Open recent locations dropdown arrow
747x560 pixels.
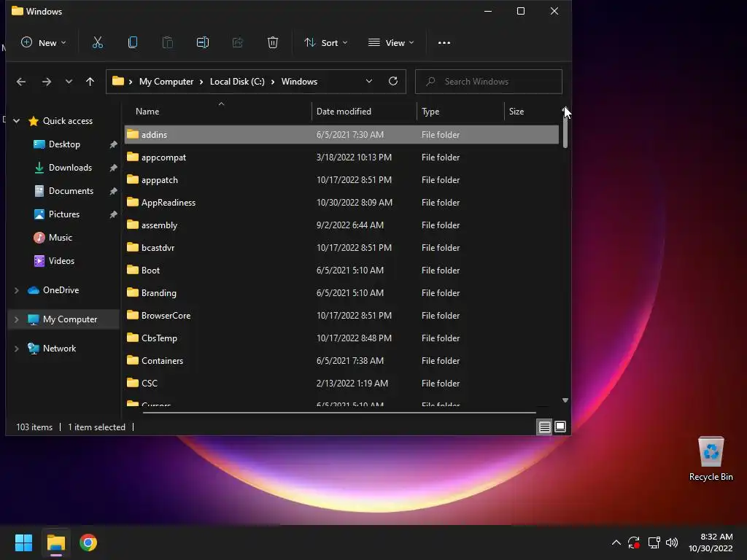[69, 82]
